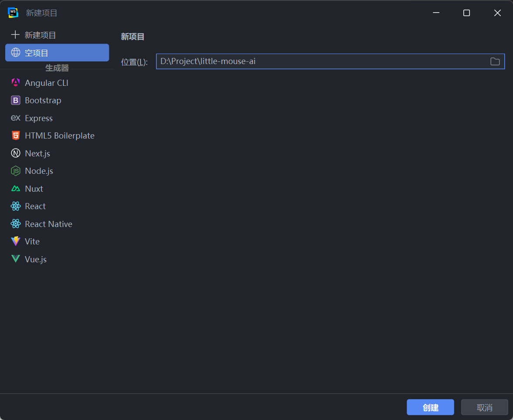Click the 位置(L): label
This screenshot has width=513, height=420.
135,62
